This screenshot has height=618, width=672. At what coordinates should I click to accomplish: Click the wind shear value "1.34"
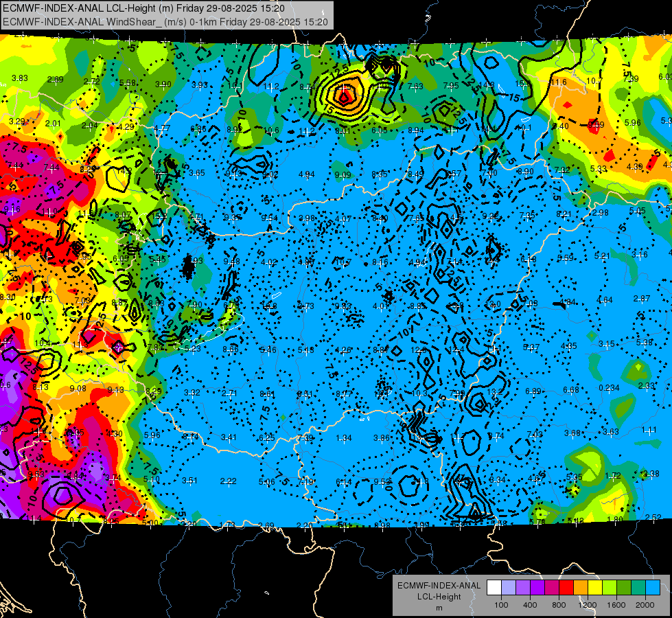(x=344, y=438)
